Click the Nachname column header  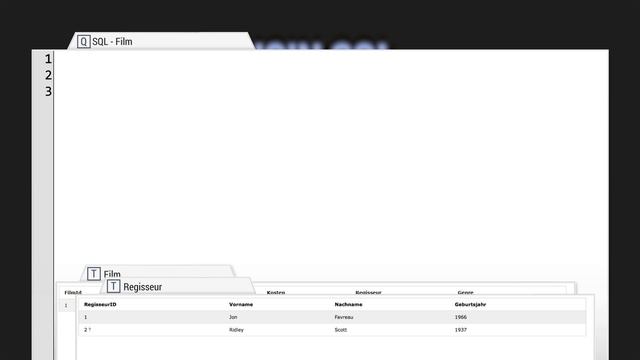coord(348,304)
